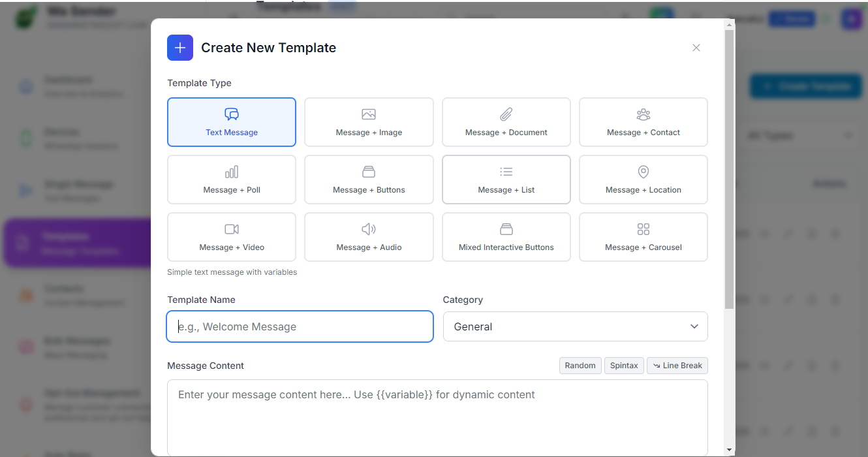The image size is (868, 457).
Task: Select the Message + Location pin option
Action: (643, 180)
